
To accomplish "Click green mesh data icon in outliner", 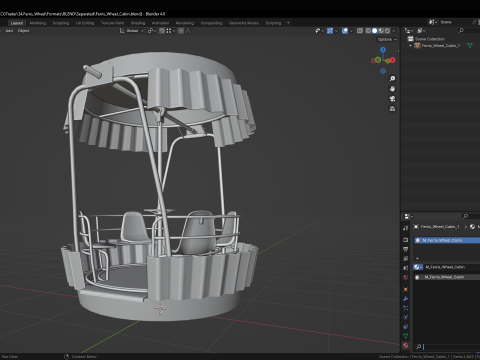I will coord(470,46).
